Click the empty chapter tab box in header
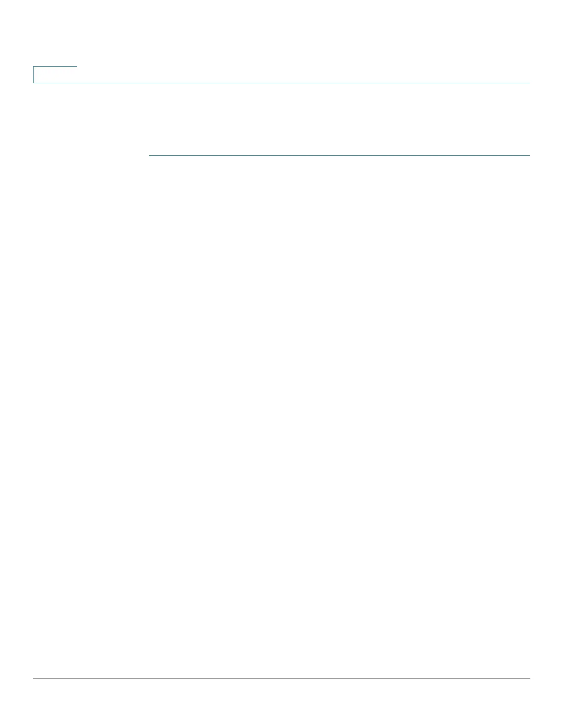 55,74
